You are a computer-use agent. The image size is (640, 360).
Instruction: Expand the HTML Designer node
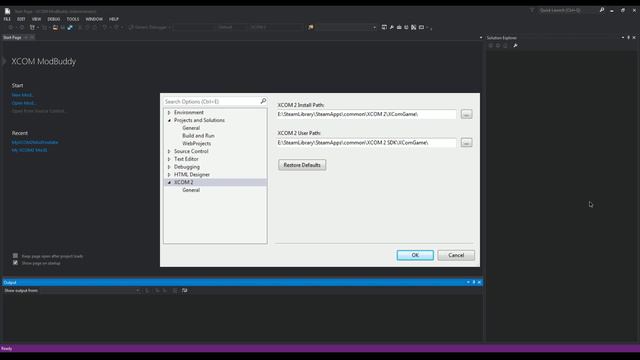coord(169,174)
